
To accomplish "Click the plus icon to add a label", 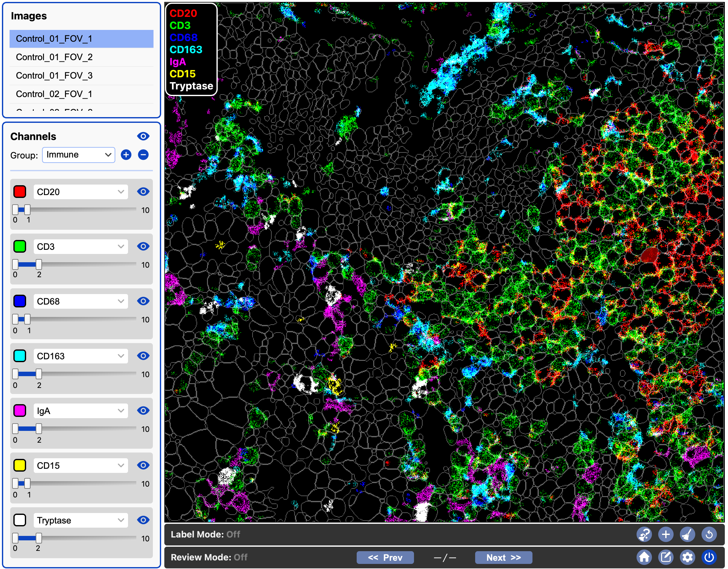I will point(666,534).
